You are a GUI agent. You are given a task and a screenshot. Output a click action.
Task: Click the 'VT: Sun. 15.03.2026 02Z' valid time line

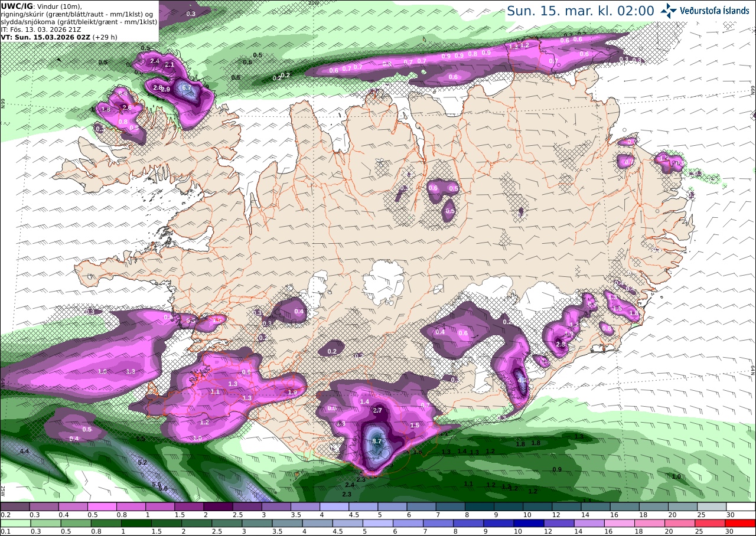pyautogui.click(x=45, y=37)
